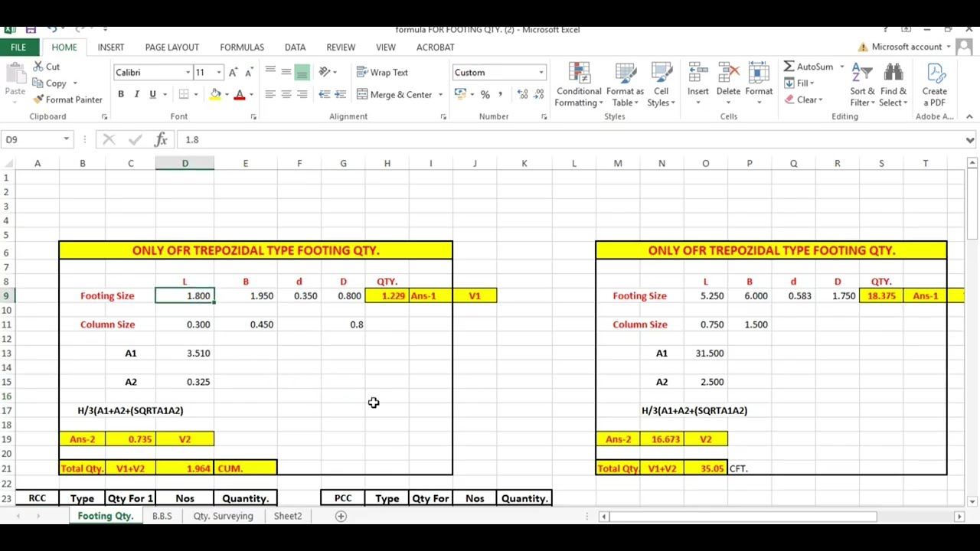Open Format as Table gallery
Viewport: 980px width, 551px height.
point(626,85)
